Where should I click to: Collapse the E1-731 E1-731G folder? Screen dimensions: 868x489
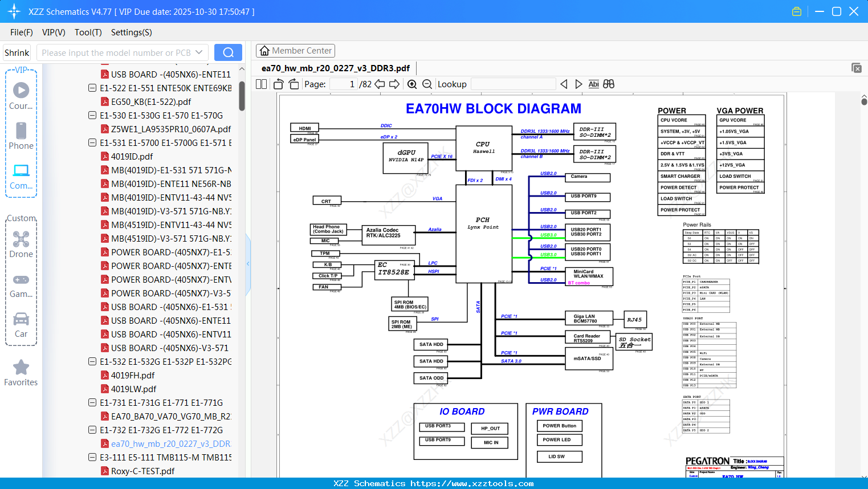click(92, 402)
